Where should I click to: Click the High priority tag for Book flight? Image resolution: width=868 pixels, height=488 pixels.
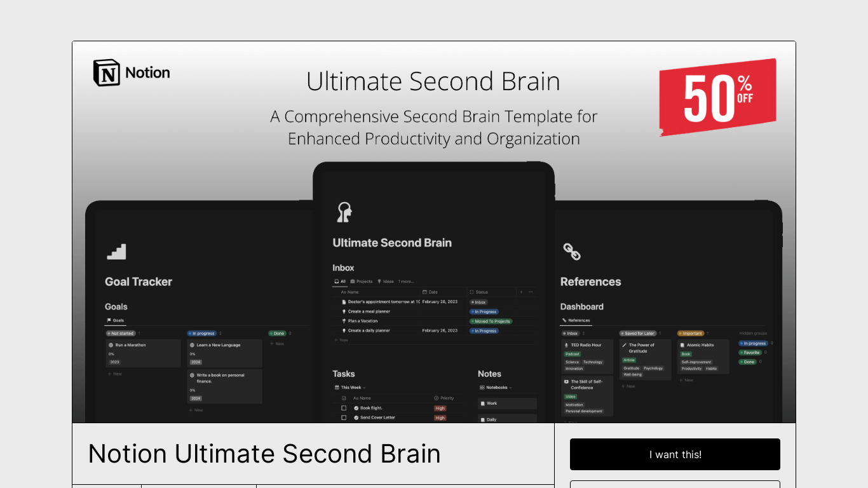coord(440,408)
